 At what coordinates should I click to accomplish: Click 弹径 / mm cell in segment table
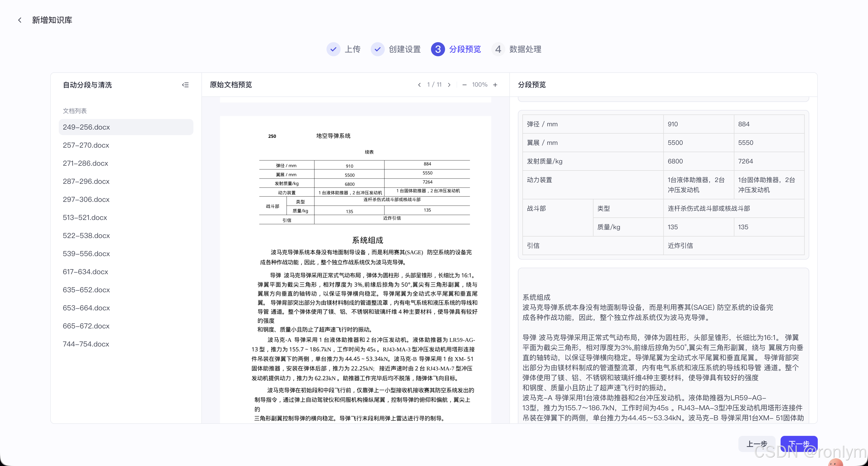pyautogui.click(x=593, y=124)
